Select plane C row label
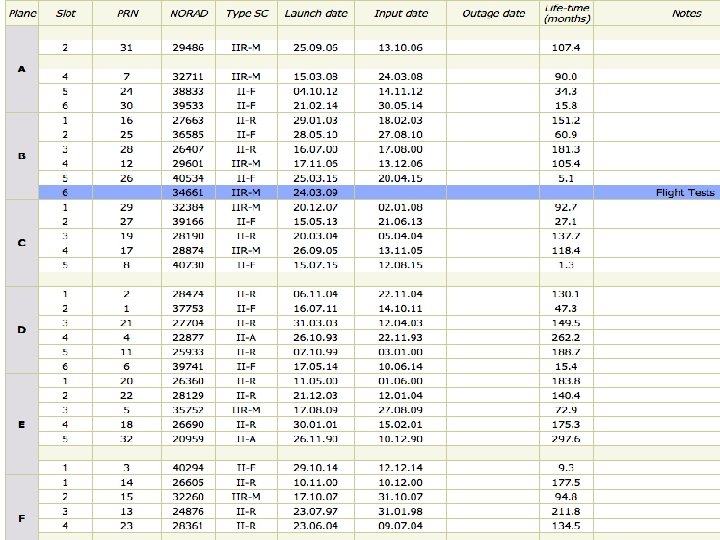 point(22,243)
